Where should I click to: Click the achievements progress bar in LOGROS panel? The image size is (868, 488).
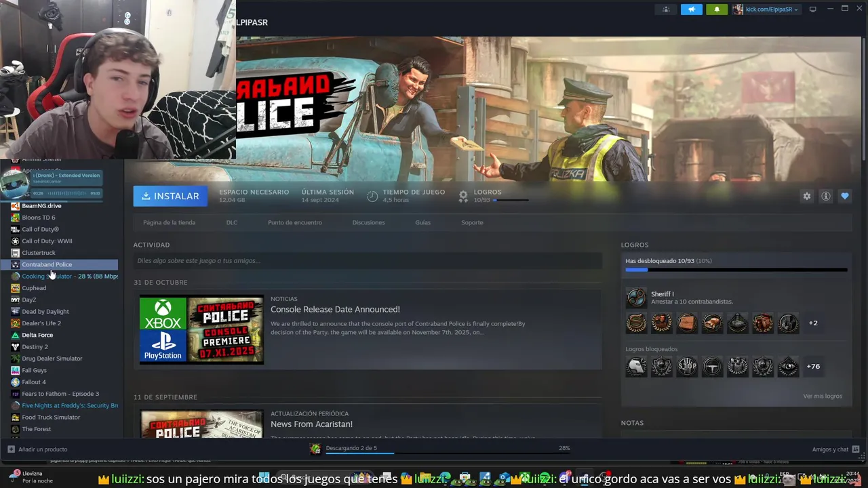point(736,270)
